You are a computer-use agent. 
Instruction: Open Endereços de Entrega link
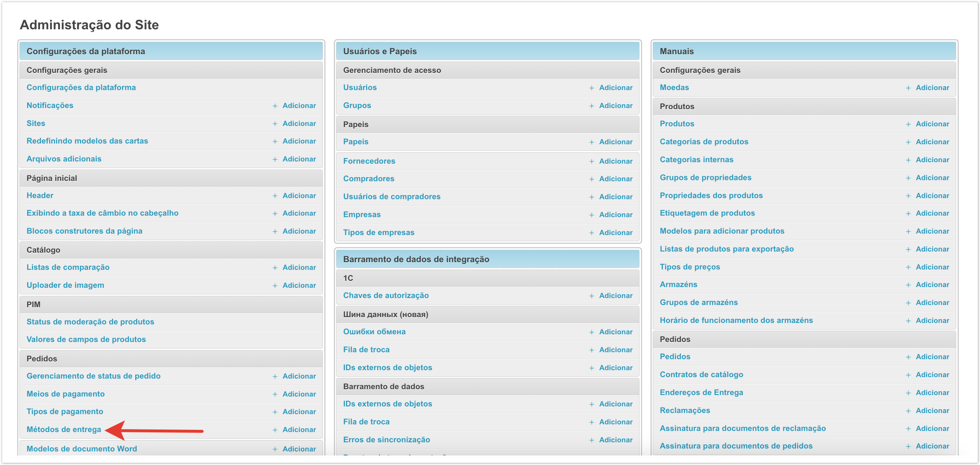pos(701,393)
